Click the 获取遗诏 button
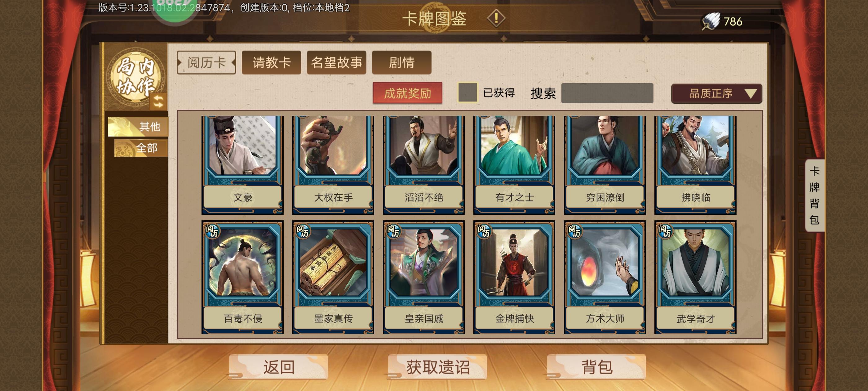 click(x=437, y=367)
